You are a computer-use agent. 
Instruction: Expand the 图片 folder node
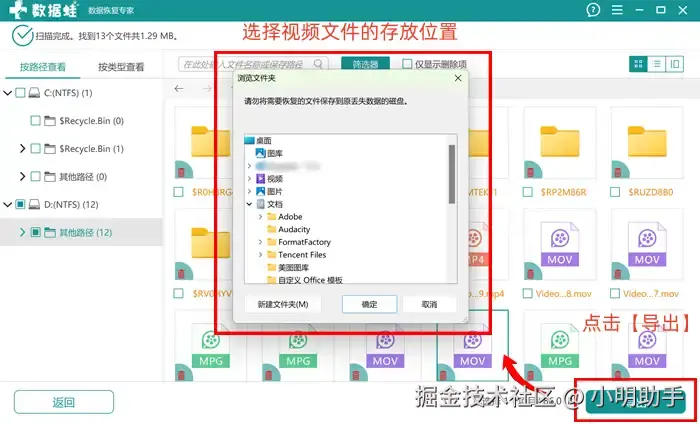click(x=250, y=192)
